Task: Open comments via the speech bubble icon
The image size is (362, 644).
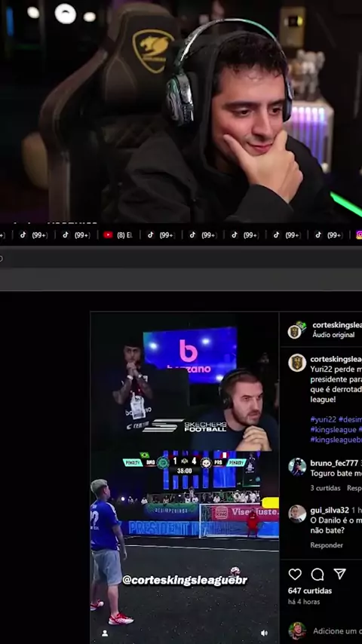Action: (x=318, y=574)
